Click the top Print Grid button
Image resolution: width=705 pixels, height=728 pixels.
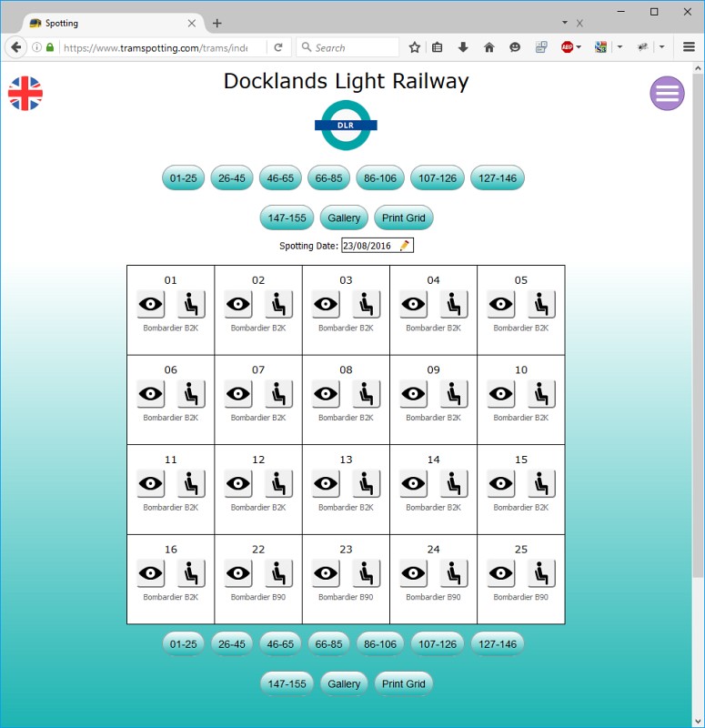pos(404,217)
